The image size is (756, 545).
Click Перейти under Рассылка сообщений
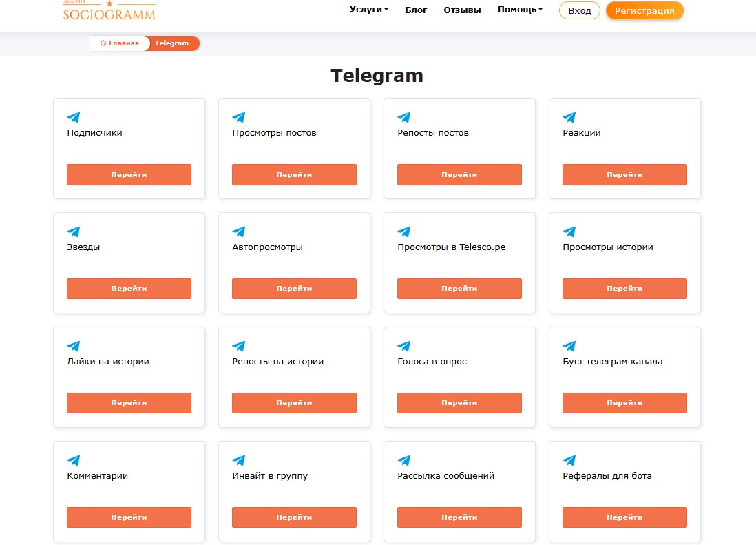point(459,517)
